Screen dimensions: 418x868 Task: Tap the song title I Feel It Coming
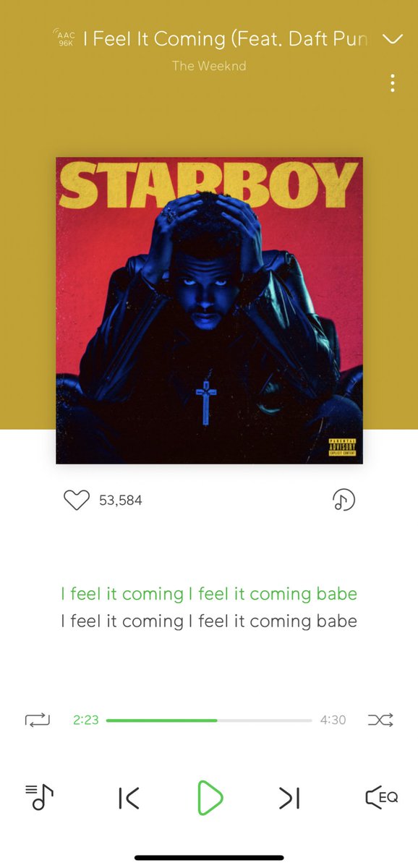coord(226,39)
